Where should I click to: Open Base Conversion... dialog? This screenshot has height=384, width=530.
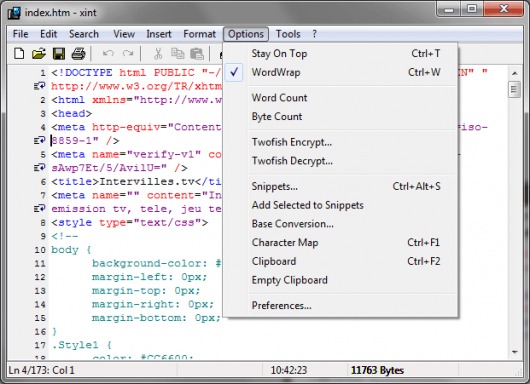(341, 224)
